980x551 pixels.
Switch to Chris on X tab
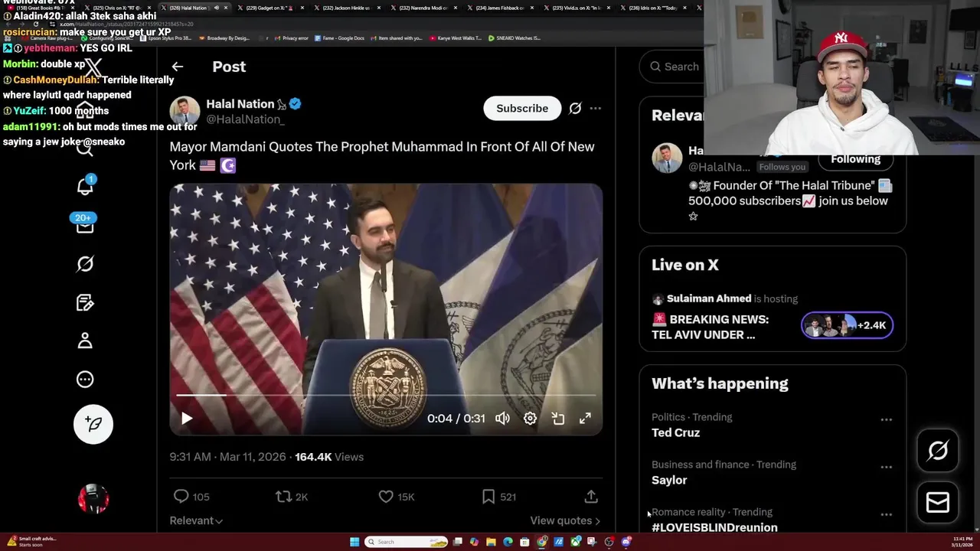(x=118, y=8)
